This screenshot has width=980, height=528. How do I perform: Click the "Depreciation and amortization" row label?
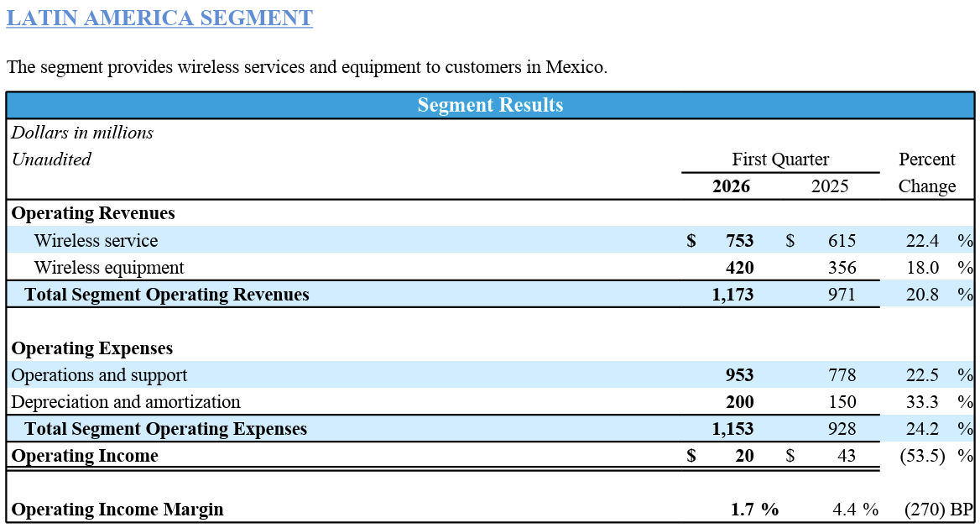(x=126, y=402)
